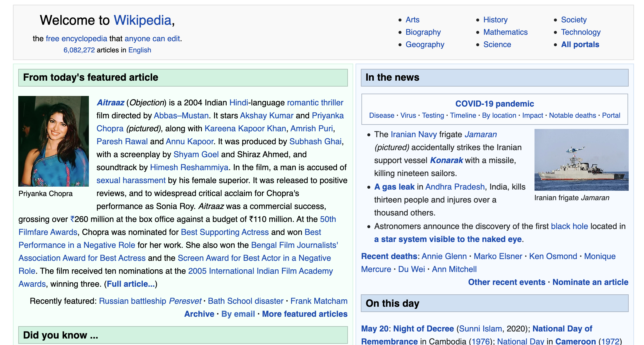
Task: Open Annie Glenn's article
Action: point(444,256)
